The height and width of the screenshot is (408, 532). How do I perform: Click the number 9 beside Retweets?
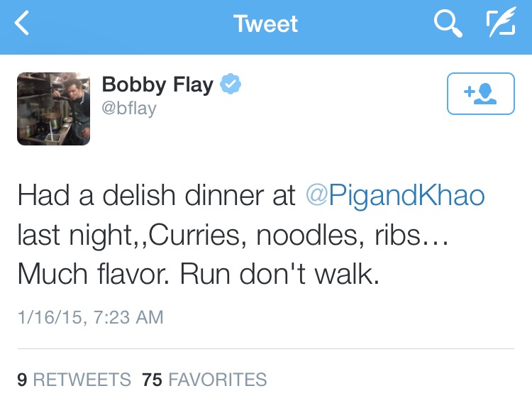[x=22, y=380]
